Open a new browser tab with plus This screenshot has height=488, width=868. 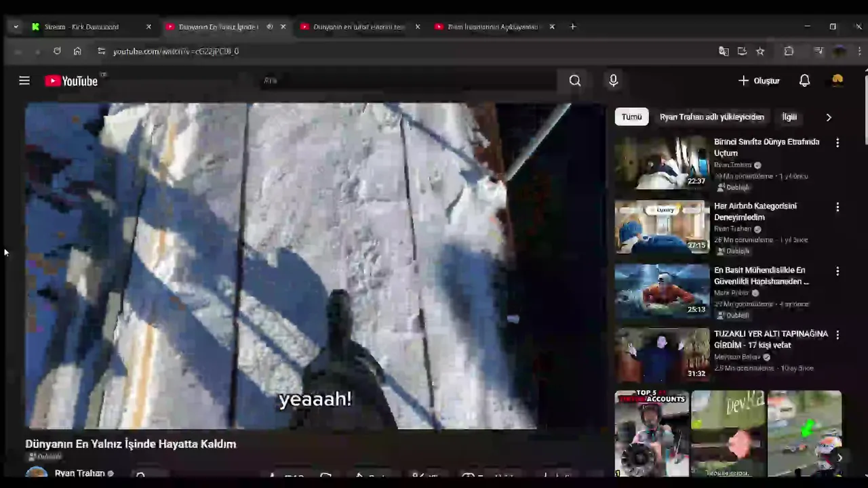573,27
